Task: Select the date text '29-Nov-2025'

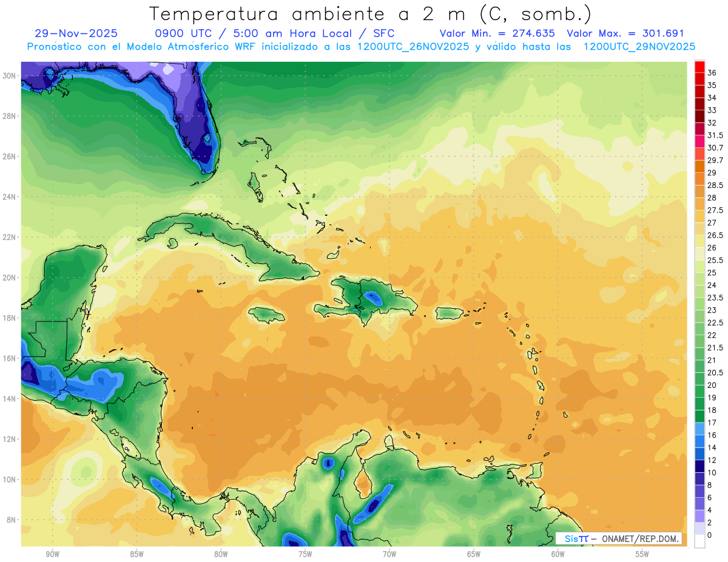Action: pos(76,33)
